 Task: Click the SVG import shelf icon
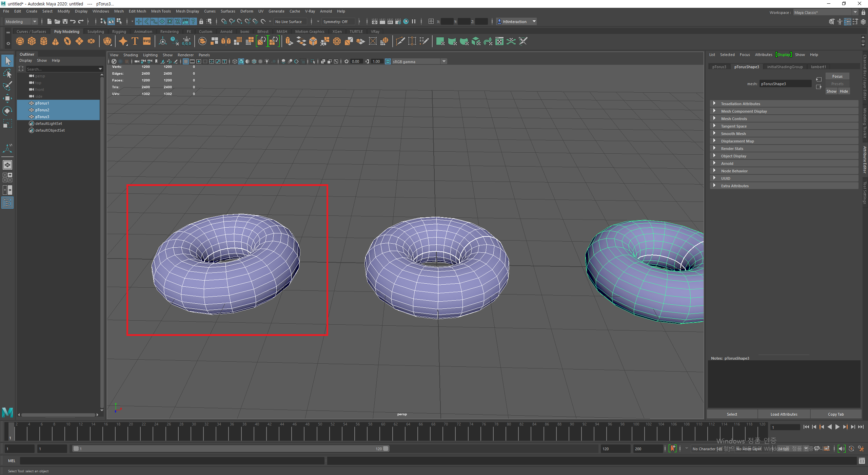tap(146, 41)
